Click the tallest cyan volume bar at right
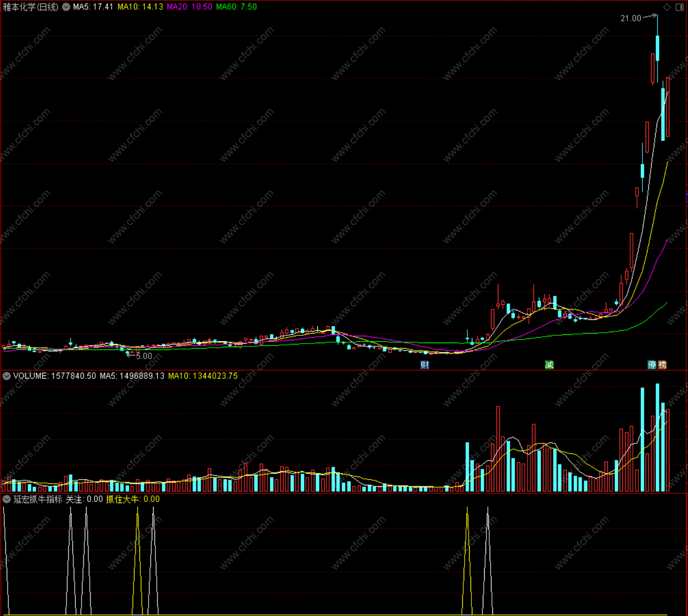Image resolution: width=688 pixels, height=616 pixels. [x=657, y=437]
